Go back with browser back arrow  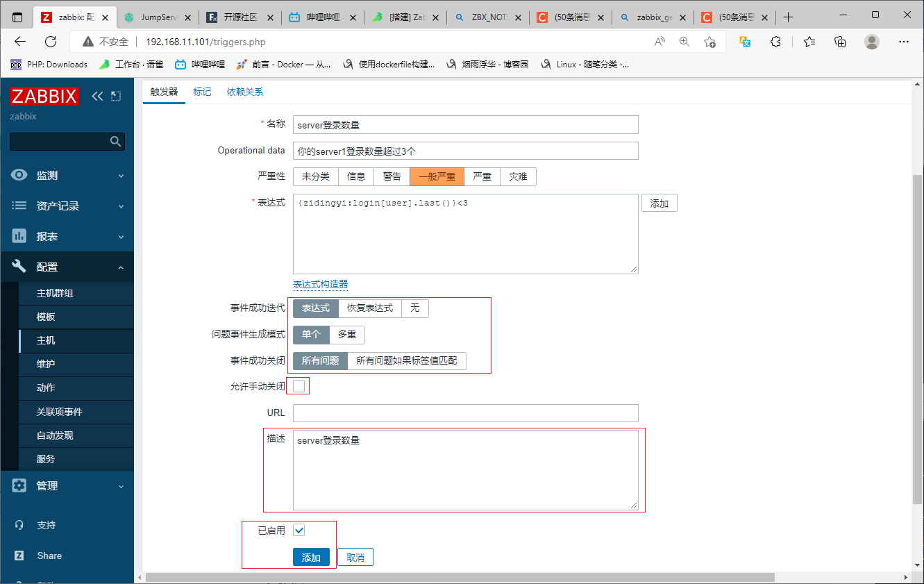coord(19,42)
